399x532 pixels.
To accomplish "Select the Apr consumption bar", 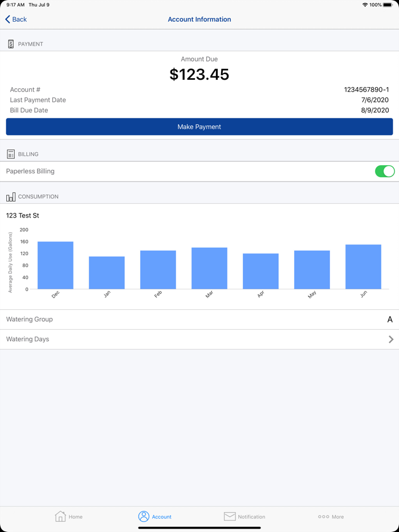I will pyautogui.click(x=260, y=272).
